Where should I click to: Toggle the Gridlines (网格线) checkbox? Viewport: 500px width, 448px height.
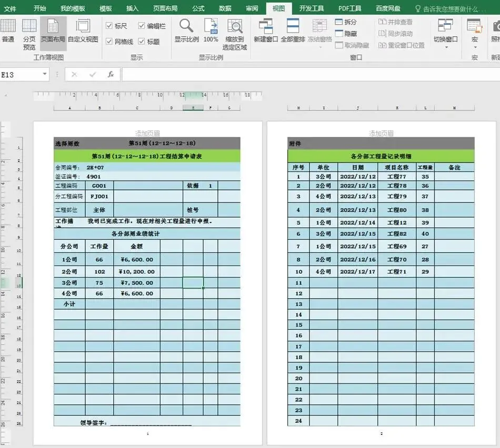click(109, 41)
